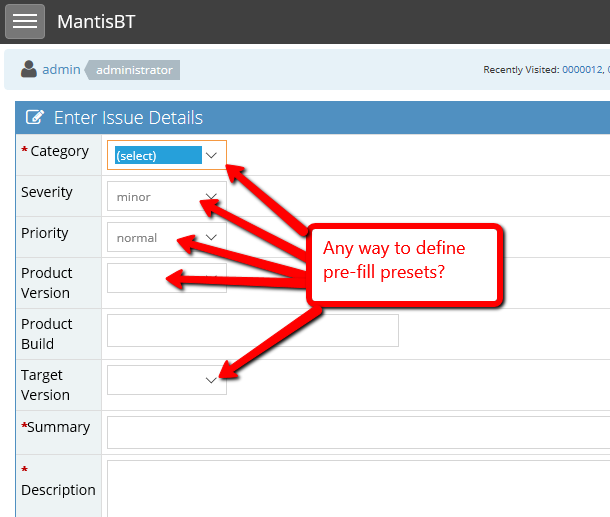Open the hamburger sidebar menu
610x517 pixels.
(24, 21)
